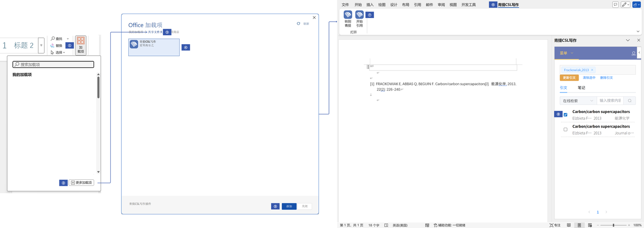The image size is (644, 228).
Task: Click the 添加 button in add-ins dialog
Action: [289, 206]
